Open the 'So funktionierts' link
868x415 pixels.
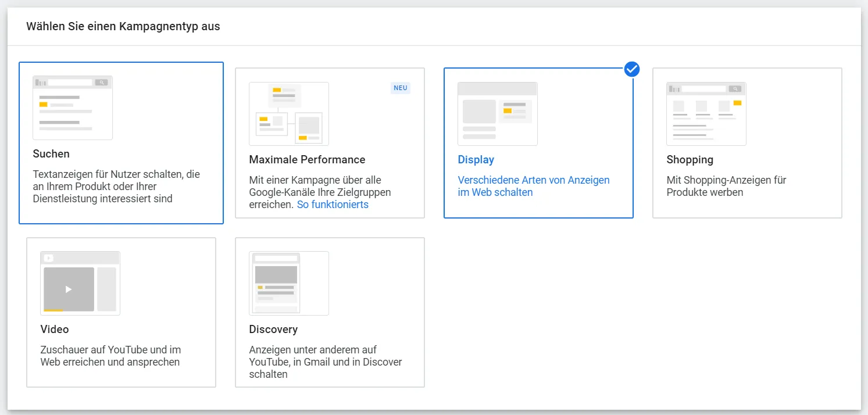(333, 205)
